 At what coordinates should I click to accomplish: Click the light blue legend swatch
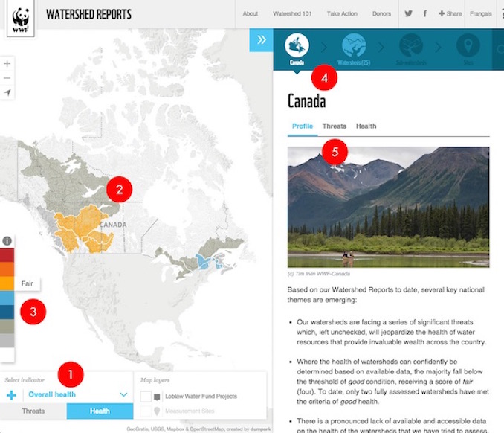click(x=7, y=298)
